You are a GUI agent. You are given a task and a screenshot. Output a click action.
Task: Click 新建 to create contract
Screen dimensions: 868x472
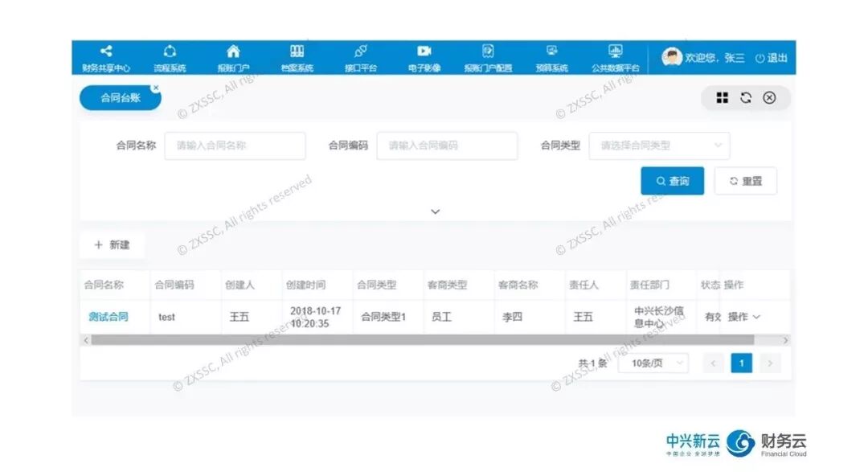113,245
